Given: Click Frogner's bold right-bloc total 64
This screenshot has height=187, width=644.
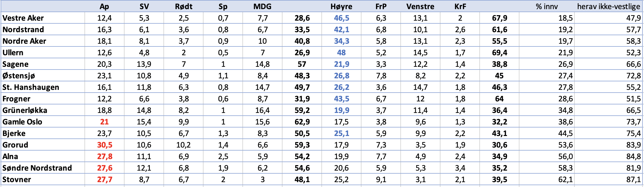Looking at the screenshot, I should point(499,99).
